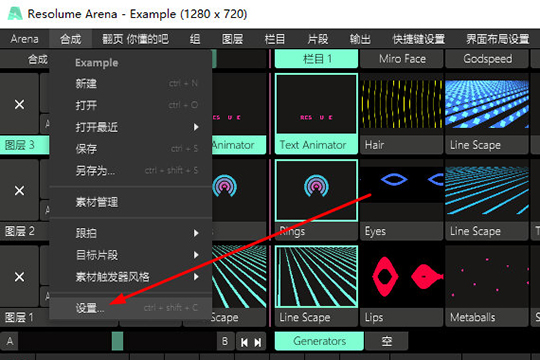Image resolution: width=540 pixels, height=360 pixels.
Task: Select the 图层 3 layer label
Action: (x=24, y=145)
